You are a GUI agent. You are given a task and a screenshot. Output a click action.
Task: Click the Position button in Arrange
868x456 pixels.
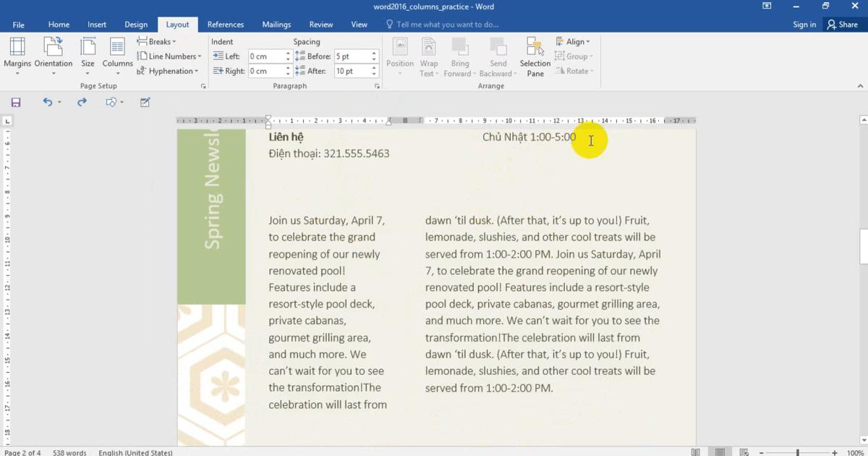point(400,56)
